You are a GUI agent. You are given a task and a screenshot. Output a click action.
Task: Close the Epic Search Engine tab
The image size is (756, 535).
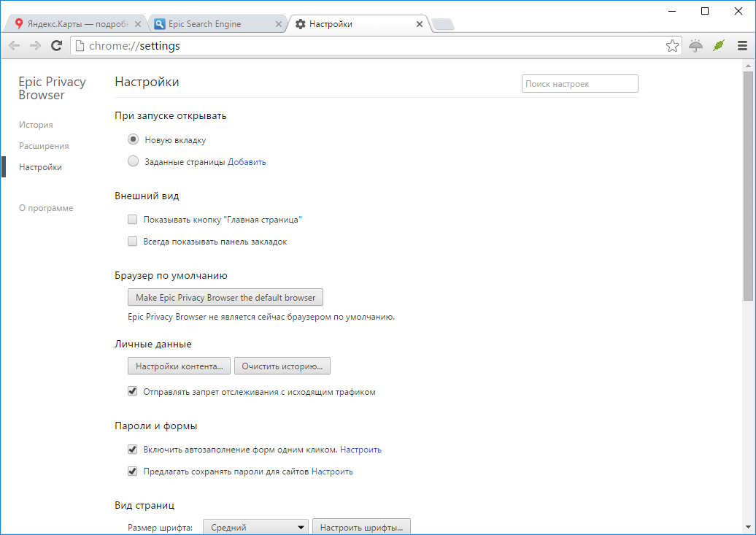tap(278, 24)
